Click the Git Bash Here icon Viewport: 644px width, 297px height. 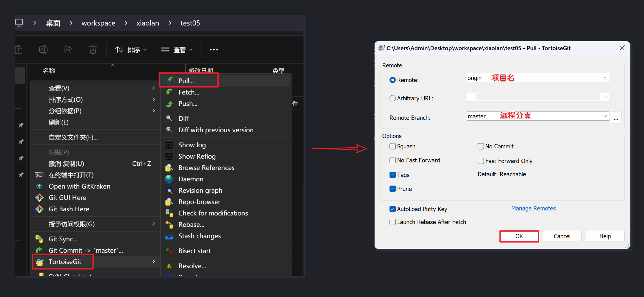(39, 209)
